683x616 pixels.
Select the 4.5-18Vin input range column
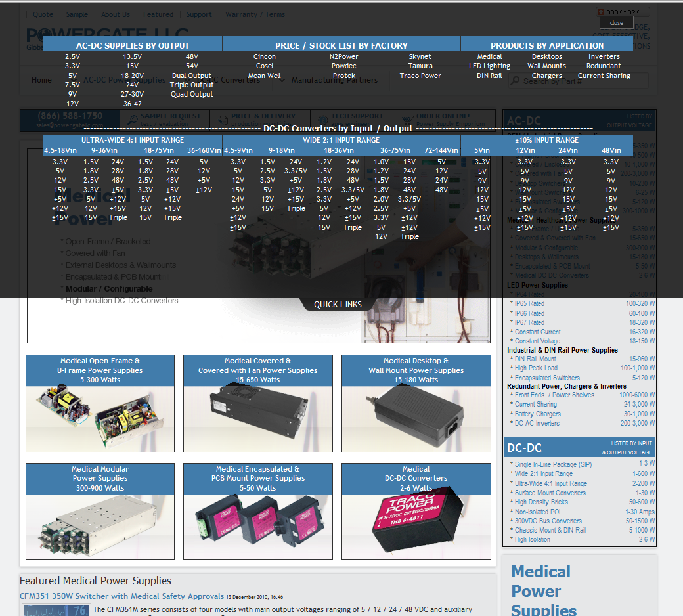(60, 150)
